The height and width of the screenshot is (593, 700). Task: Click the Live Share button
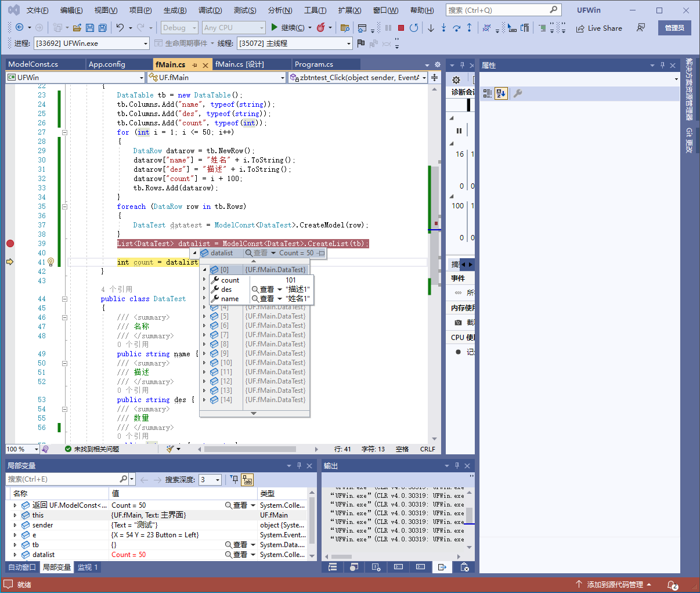(599, 28)
